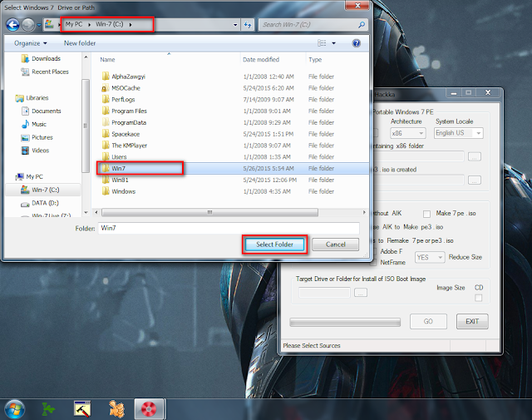Click the refresh button next to the address bar

point(248,25)
